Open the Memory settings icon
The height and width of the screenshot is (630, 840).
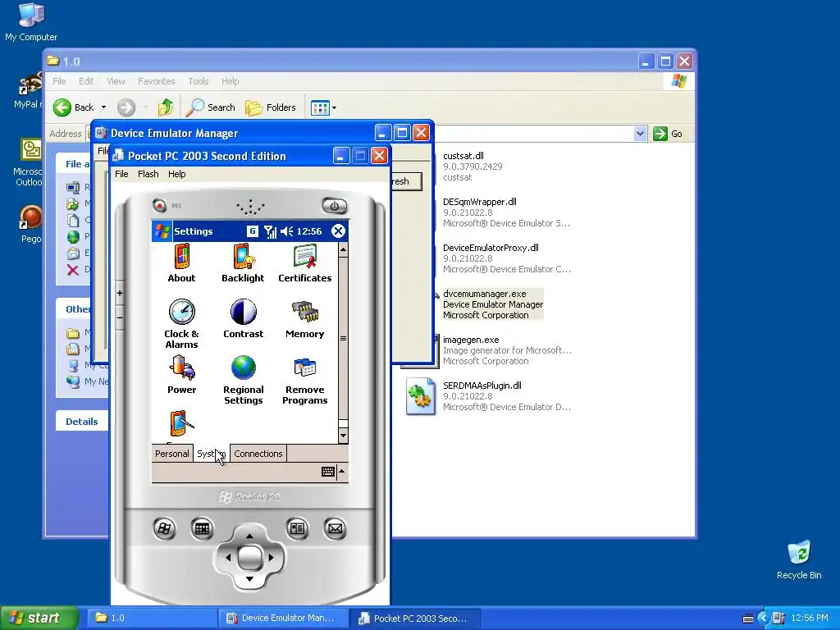coord(305,319)
